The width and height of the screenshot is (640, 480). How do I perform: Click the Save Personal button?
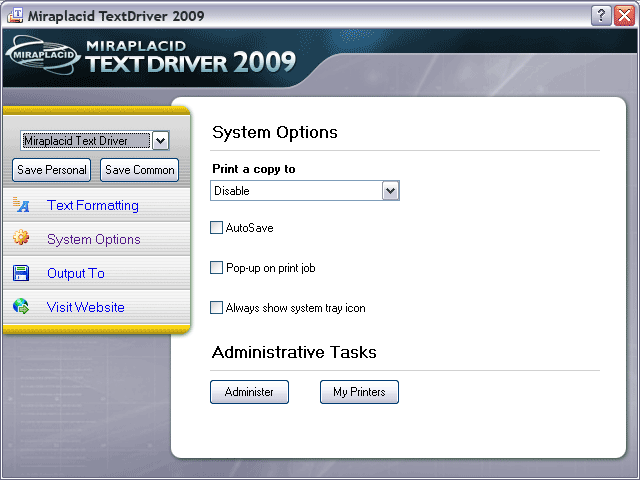click(51, 170)
